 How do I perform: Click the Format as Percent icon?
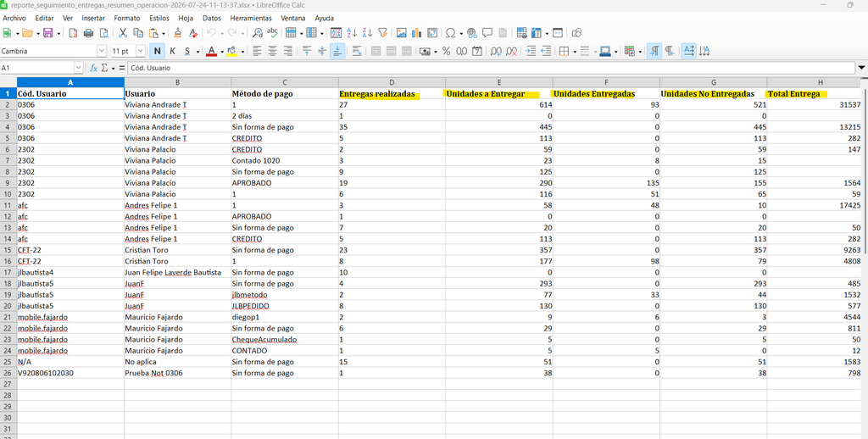[446, 52]
